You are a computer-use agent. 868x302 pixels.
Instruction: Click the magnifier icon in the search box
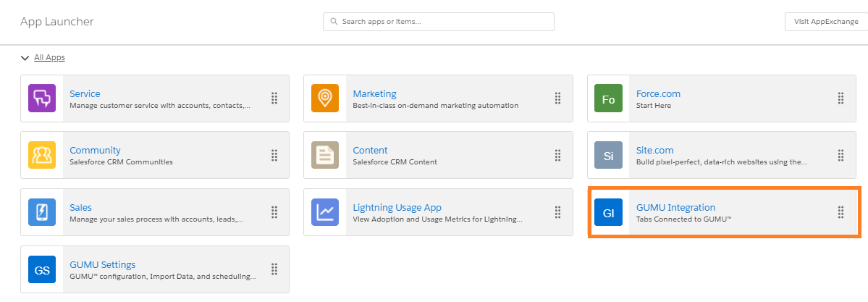(334, 22)
